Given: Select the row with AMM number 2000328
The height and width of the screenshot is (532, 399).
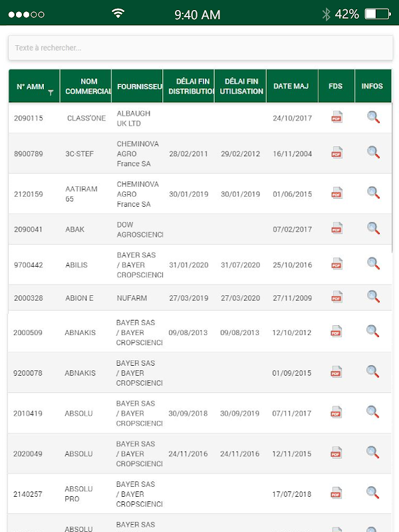Looking at the screenshot, I should point(200,297).
